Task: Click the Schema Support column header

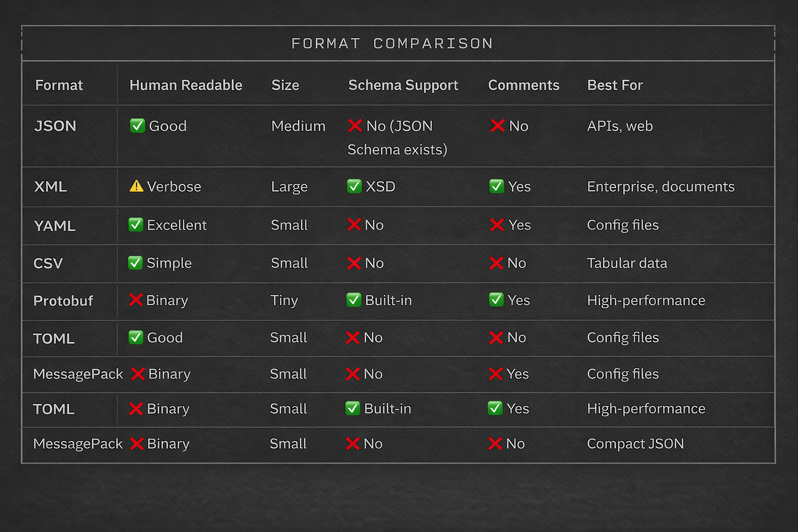Action: tap(403, 85)
